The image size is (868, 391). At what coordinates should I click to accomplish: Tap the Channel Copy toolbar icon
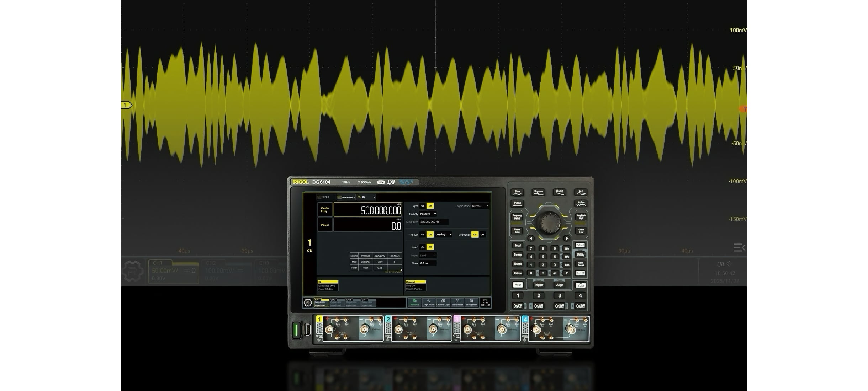(x=443, y=302)
